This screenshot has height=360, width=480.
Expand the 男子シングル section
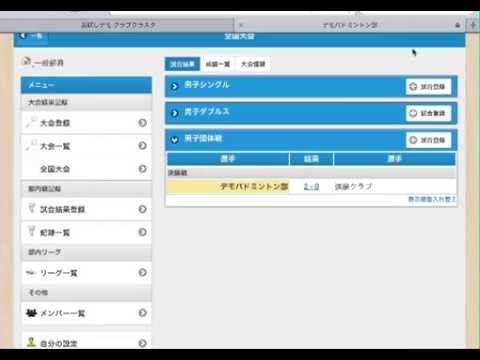point(174,86)
